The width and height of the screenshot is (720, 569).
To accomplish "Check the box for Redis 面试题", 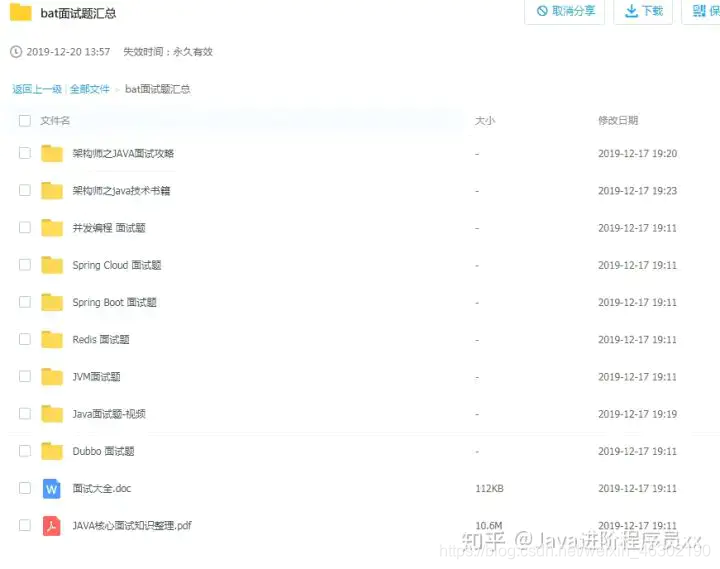I will 25,339.
